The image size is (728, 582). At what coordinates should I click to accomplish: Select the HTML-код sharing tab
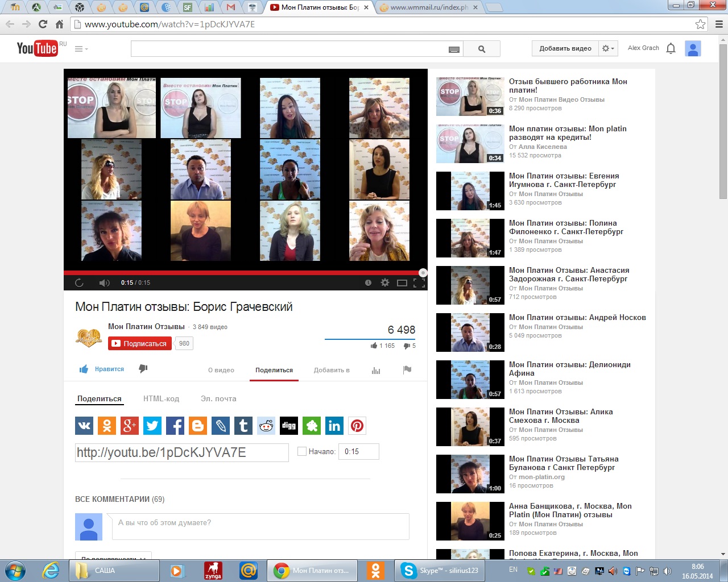tap(161, 398)
